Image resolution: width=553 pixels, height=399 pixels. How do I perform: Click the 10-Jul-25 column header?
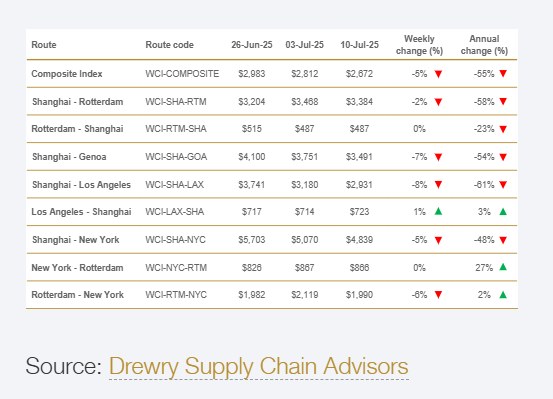pyautogui.click(x=359, y=45)
